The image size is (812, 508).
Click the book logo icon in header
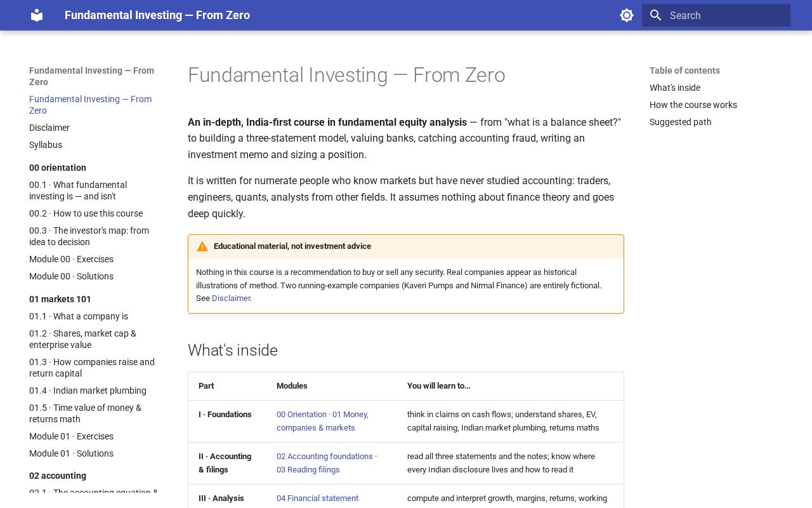[x=37, y=15]
